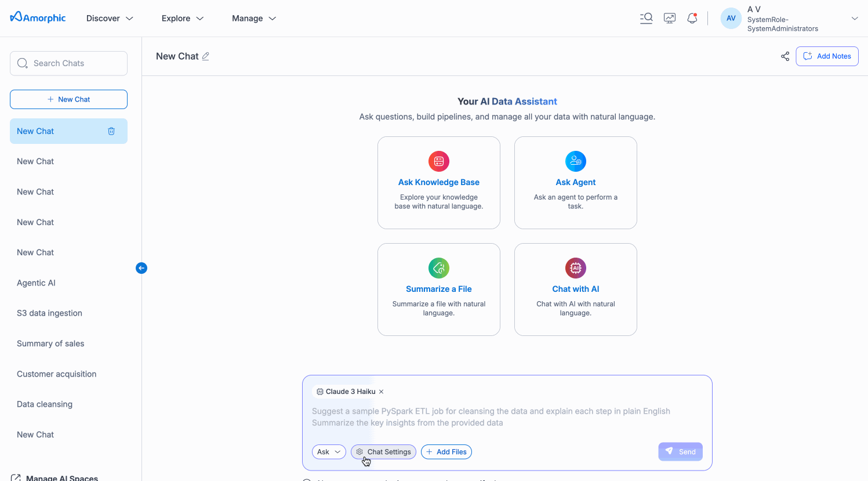
Task: Open the global search icon in header
Action: [646, 18]
